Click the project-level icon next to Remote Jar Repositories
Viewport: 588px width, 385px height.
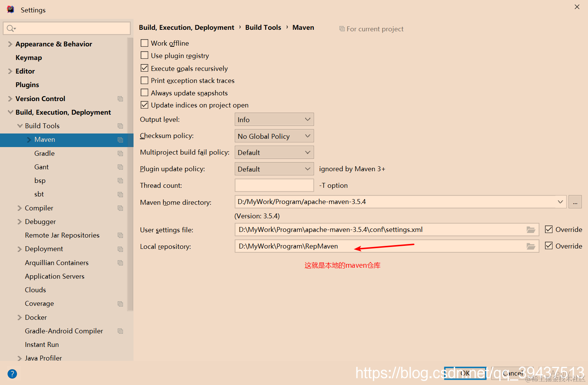(120, 235)
